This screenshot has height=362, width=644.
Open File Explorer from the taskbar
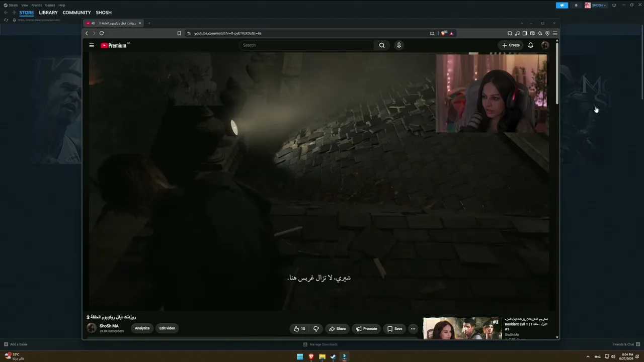[x=322, y=357]
